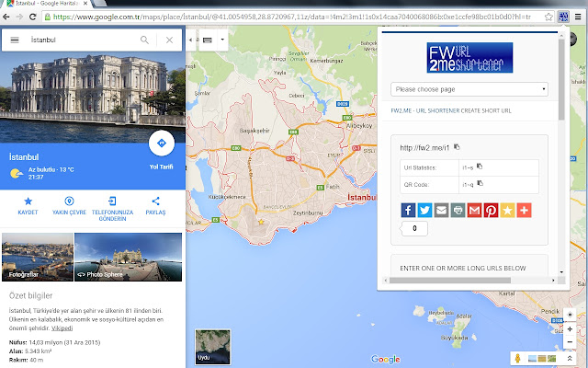The width and height of the screenshot is (588, 368).
Task: Open the Vikipedi link
Action: click(x=62, y=328)
